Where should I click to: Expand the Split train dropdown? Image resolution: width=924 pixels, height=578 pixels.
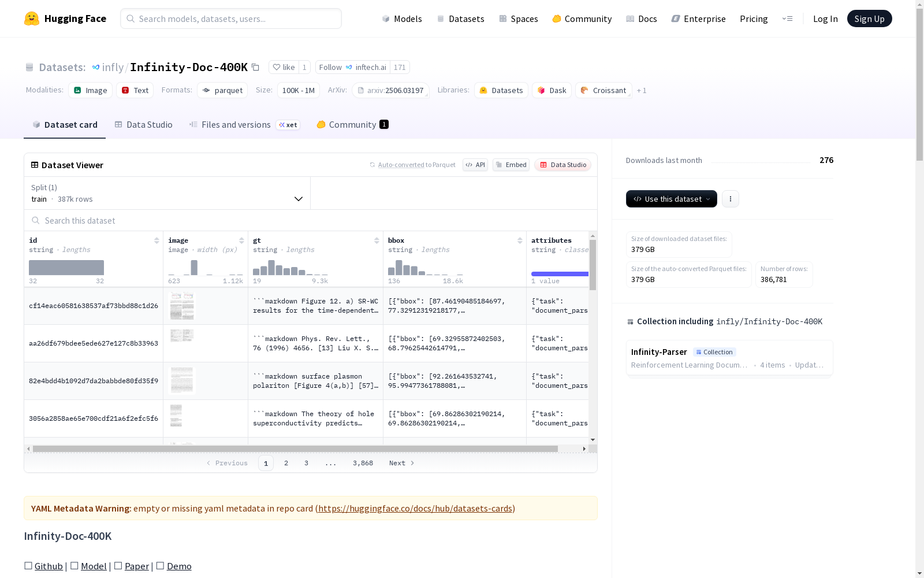point(167,193)
